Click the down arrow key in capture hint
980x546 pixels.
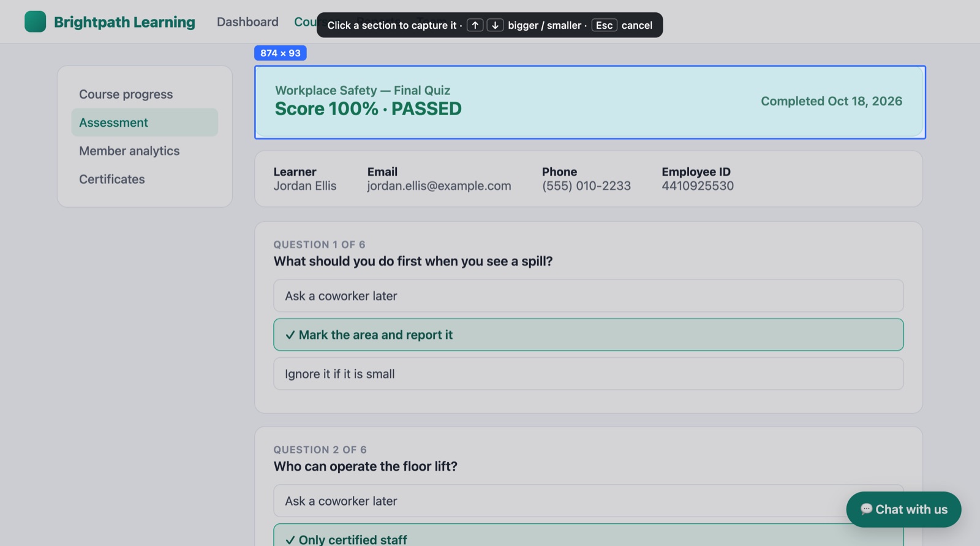pyautogui.click(x=495, y=25)
